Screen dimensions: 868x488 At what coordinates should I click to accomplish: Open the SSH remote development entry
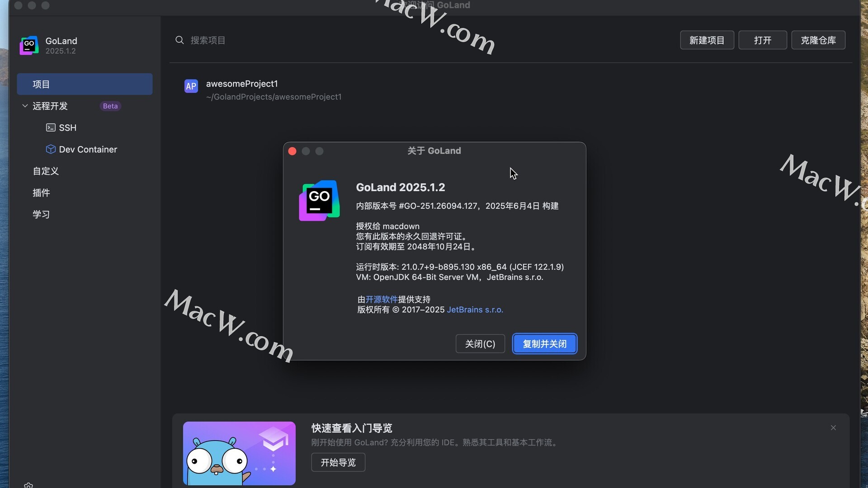point(67,128)
